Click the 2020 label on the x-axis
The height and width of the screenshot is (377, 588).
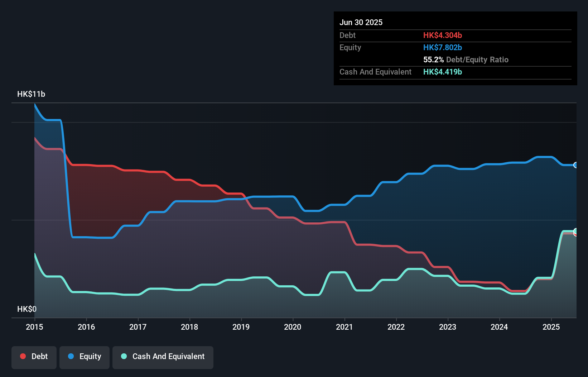pos(293,327)
